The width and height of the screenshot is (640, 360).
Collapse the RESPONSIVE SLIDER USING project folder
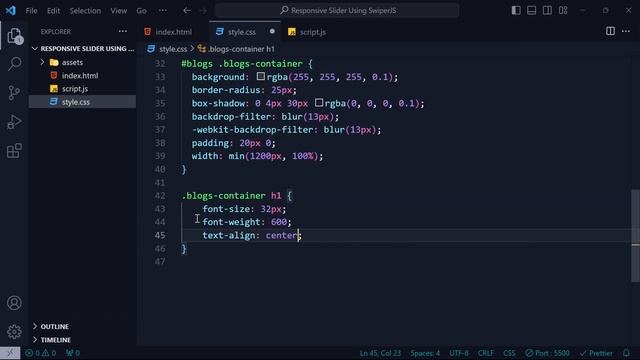(83, 49)
